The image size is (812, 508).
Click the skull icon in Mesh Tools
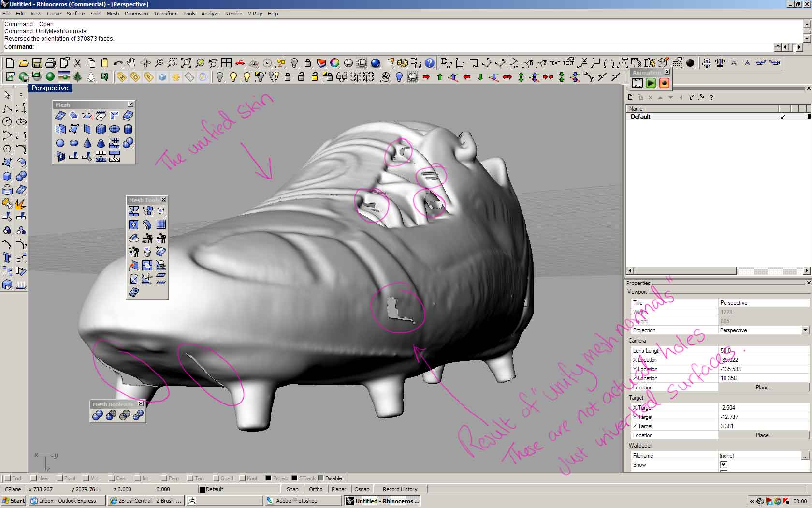tap(161, 266)
